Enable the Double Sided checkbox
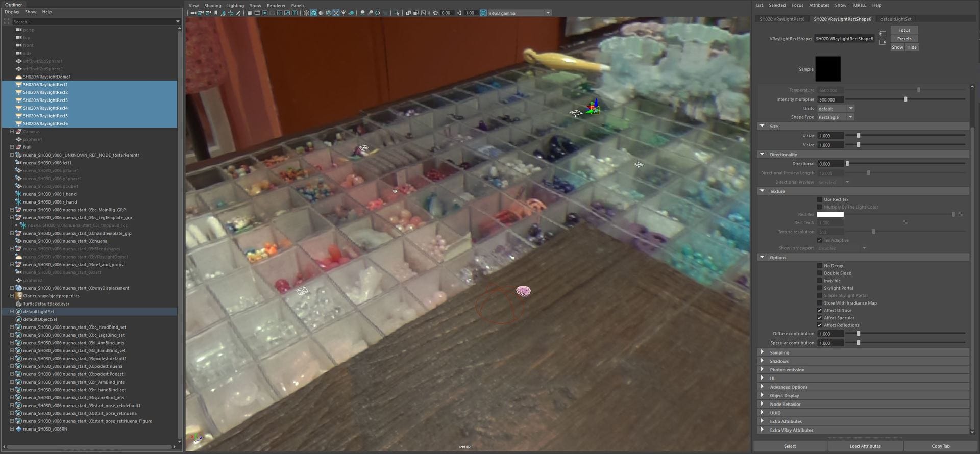The width and height of the screenshot is (980, 454). 820,273
